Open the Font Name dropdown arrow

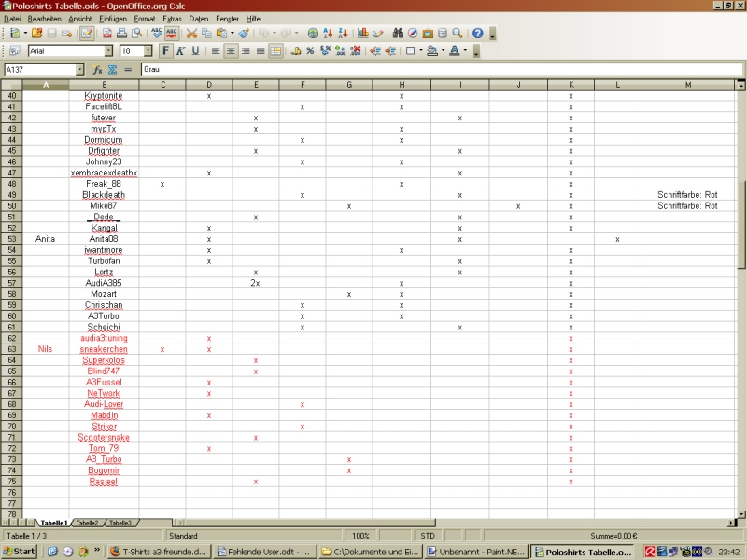coord(108,51)
